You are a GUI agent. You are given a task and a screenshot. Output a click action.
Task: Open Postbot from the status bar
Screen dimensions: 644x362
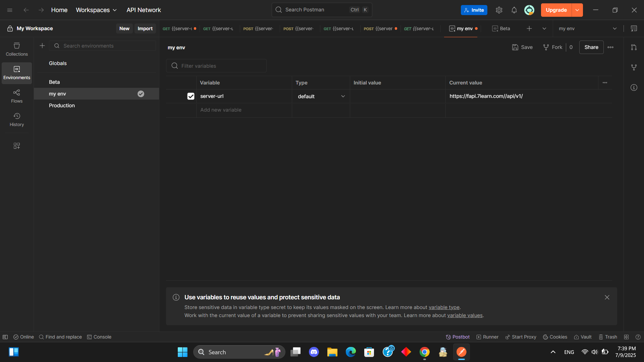458,337
